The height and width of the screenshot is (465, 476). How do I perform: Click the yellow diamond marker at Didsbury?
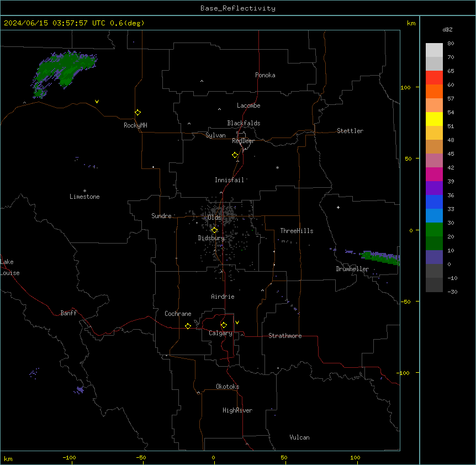pos(214,230)
